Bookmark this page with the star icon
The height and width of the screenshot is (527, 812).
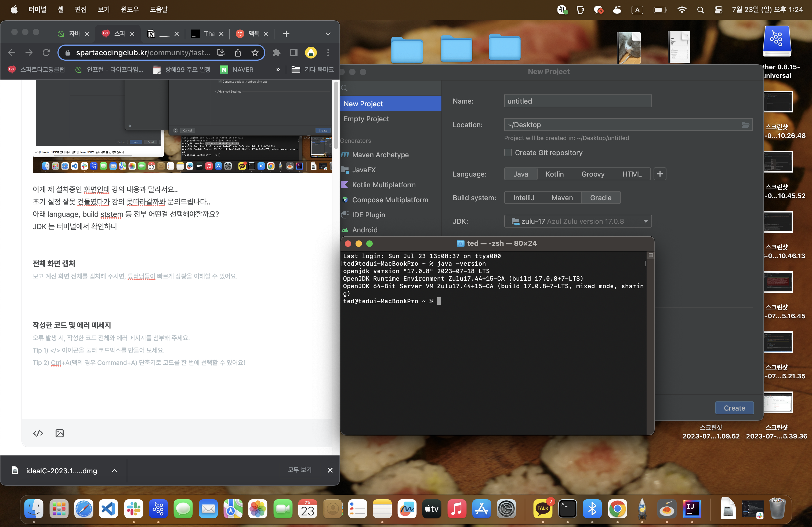pyautogui.click(x=255, y=53)
